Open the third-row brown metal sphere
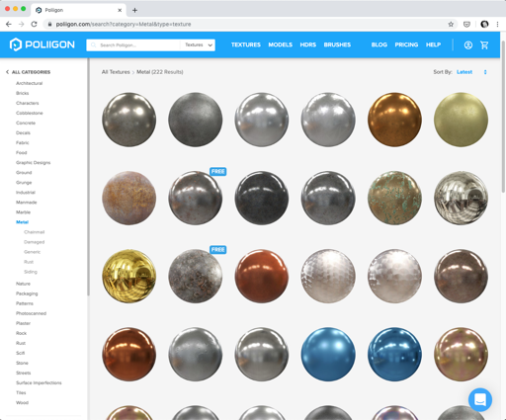The image size is (506, 420). tap(461, 276)
